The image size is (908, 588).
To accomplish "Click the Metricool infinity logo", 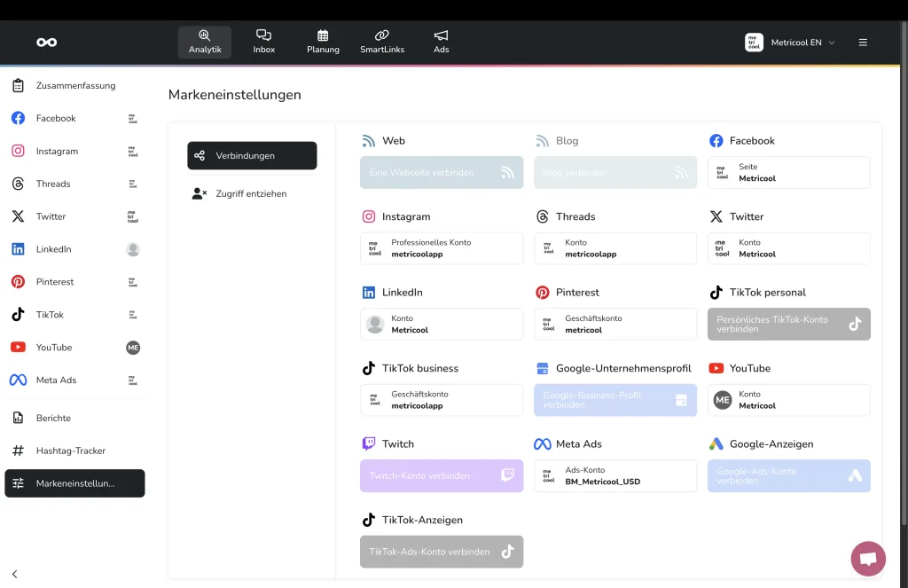I will pos(46,43).
